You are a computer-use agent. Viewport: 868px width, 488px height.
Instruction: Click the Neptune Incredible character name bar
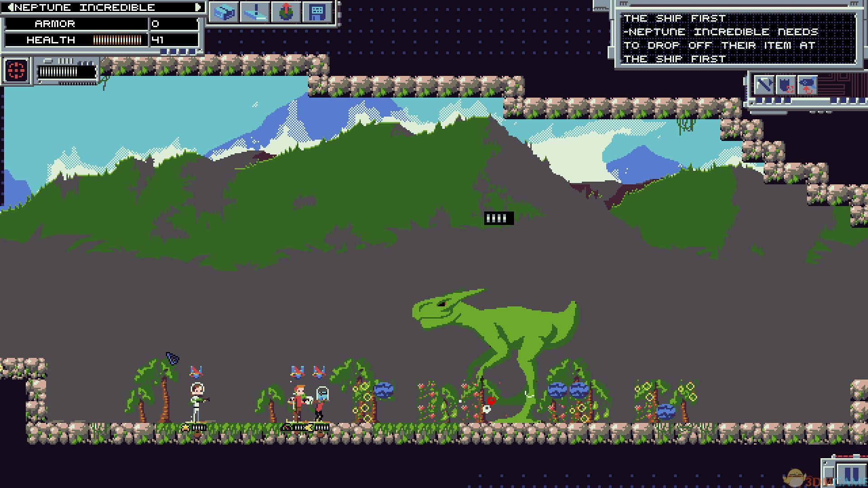(104, 7)
